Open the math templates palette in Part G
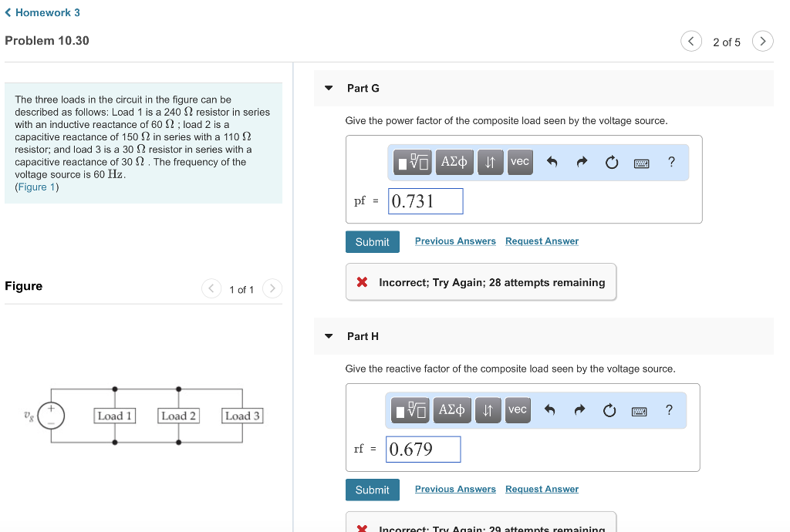 point(412,162)
